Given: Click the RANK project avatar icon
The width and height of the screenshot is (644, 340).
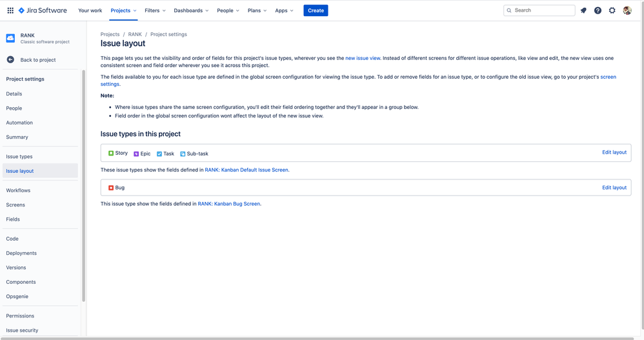Looking at the screenshot, I should (x=11, y=38).
